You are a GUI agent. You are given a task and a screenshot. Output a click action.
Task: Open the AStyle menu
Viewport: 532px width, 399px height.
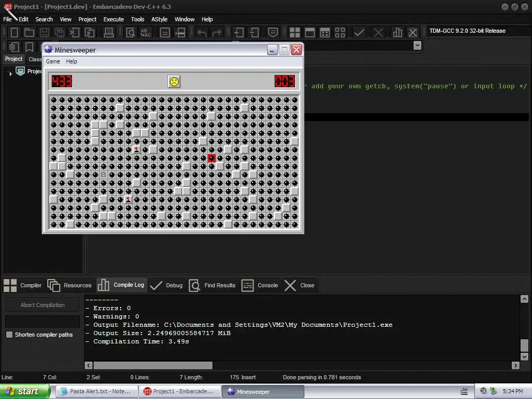pyautogui.click(x=159, y=19)
